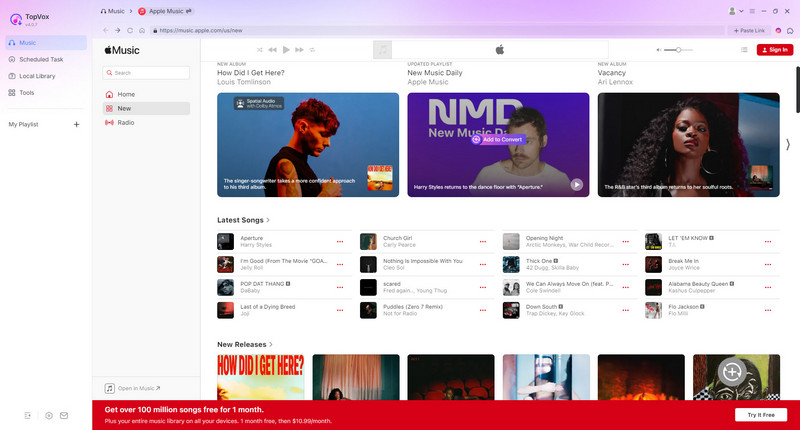
Task: Open the Vacancy album card by Ari Lennox
Action: point(689,145)
